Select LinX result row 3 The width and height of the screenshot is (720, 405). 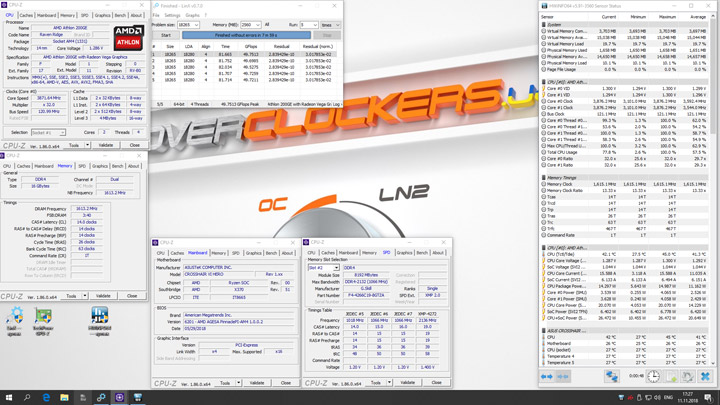pyautogui.click(x=246, y=67)
